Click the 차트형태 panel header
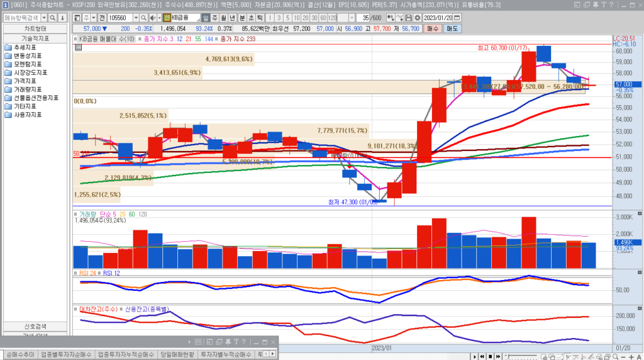The image size is (644, 360). point(35,28)
